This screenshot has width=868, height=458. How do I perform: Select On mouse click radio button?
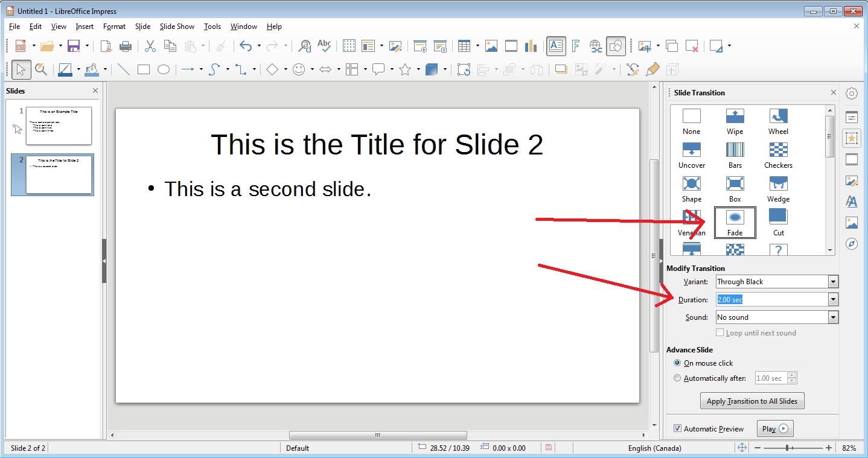pyautogui.click(x=677, y=363)
